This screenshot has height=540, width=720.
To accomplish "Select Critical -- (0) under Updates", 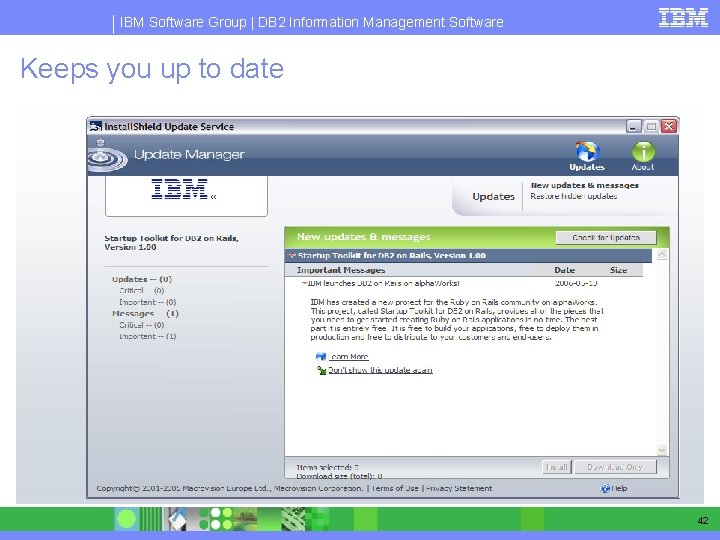I will [141, 291].
